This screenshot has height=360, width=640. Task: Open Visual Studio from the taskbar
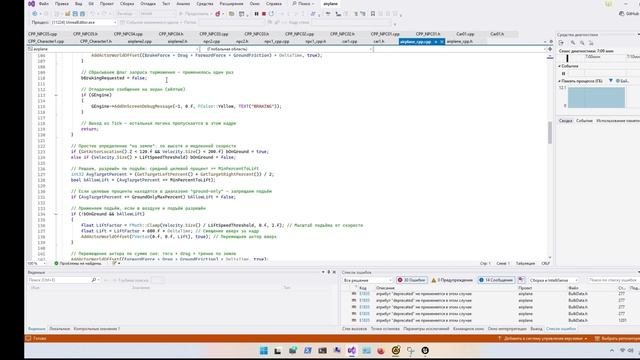click(351, 350)
